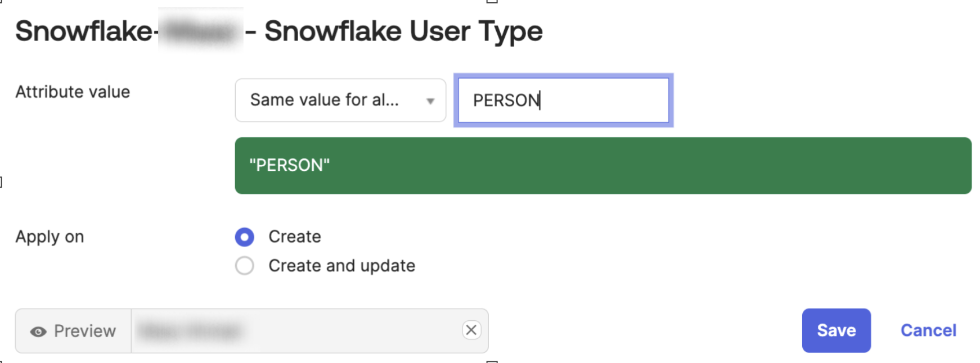Viewport: 980px width, 363px height.
Task: Click the Preview label text
Action: (85, 331)
